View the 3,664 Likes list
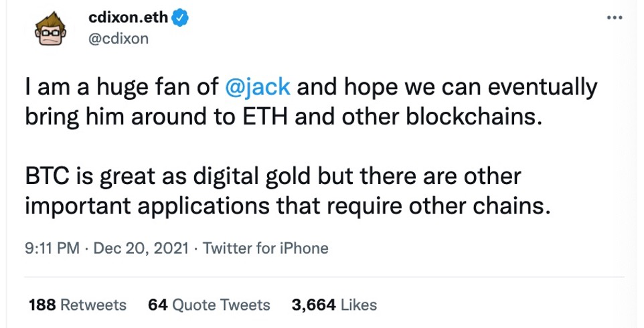The width and height of the screenshot is (644, 328). pyautogui.click(x=334, y=305)
